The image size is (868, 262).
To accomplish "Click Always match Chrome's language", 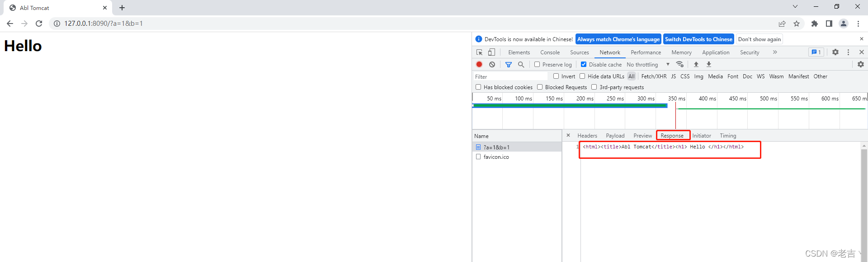I will coord(618,39).
